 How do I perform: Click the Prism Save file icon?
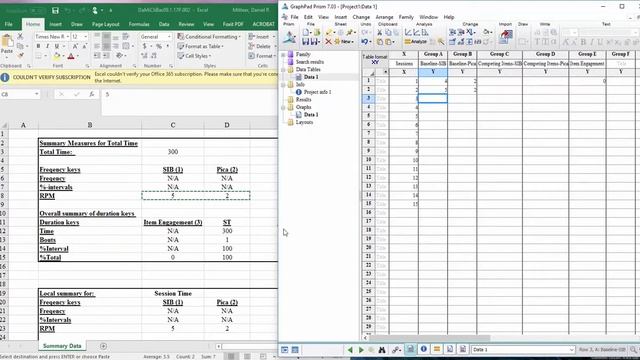305,42
